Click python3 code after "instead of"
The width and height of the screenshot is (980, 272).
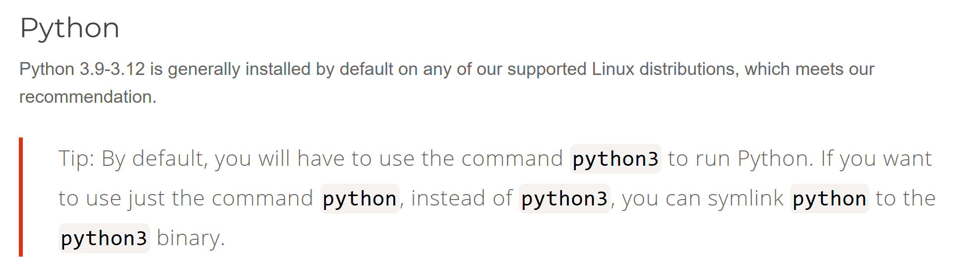pos(564,199)
